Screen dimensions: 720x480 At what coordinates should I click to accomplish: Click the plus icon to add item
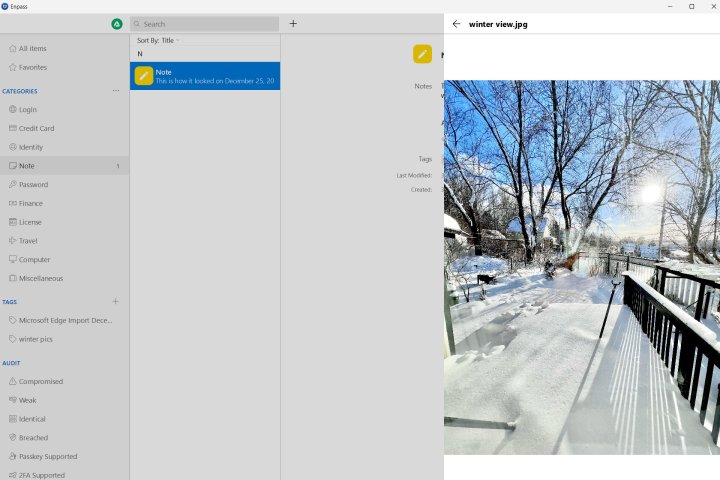[x=293, y=23]
